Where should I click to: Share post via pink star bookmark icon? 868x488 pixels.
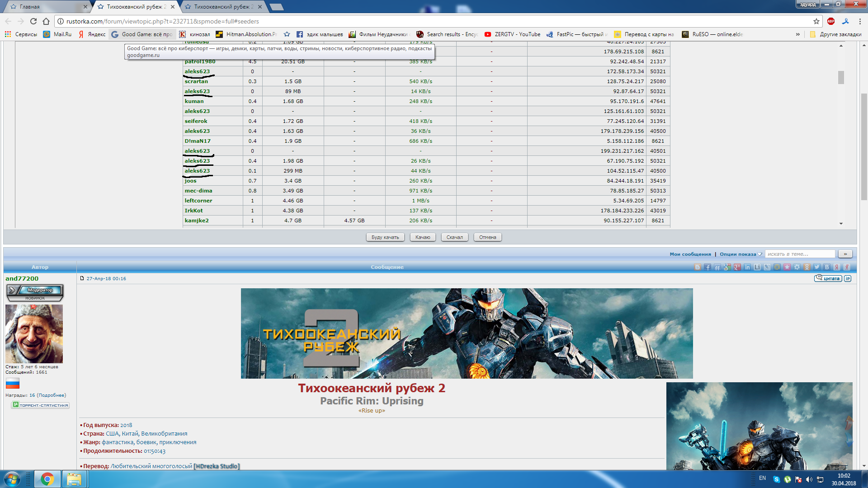[x=787, y=267]
